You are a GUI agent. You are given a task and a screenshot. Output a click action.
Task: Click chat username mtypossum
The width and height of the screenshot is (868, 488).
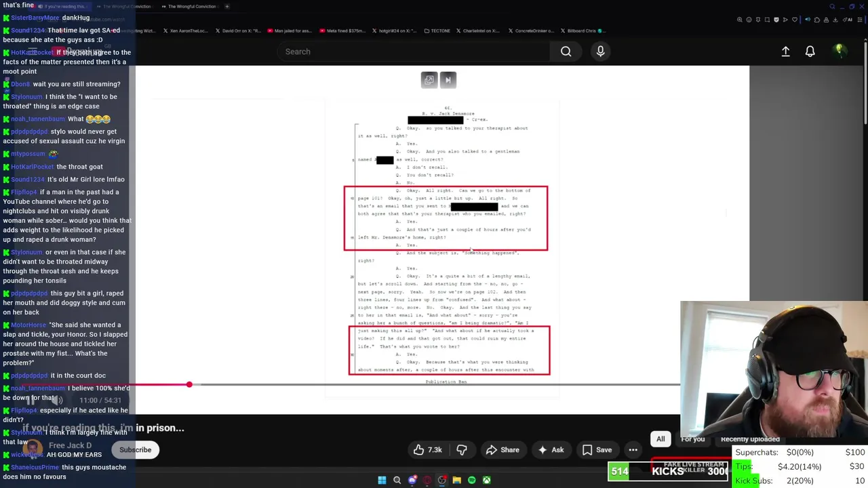click(28, 154)
